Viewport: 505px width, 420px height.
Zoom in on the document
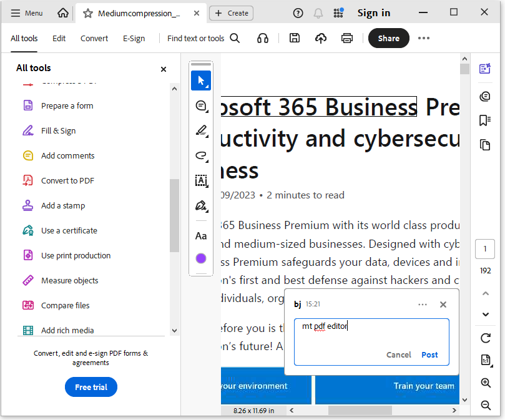486,383
